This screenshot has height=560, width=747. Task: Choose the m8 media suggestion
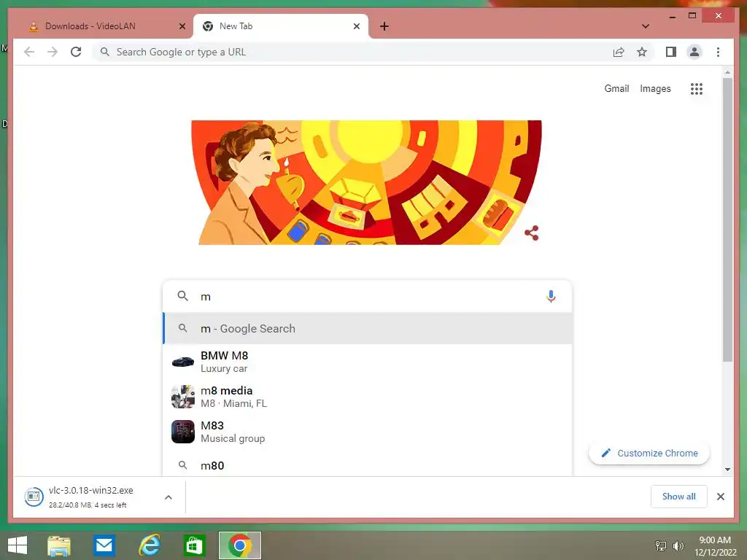[368, 397]
